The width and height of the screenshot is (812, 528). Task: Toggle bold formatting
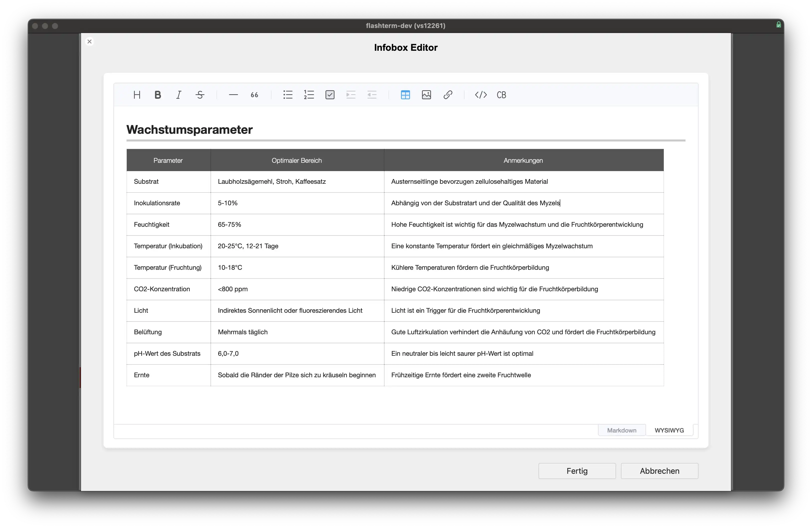157,95
